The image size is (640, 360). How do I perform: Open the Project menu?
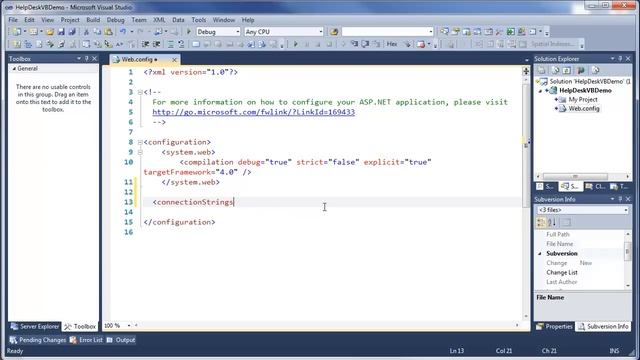(x=70, y=20)
